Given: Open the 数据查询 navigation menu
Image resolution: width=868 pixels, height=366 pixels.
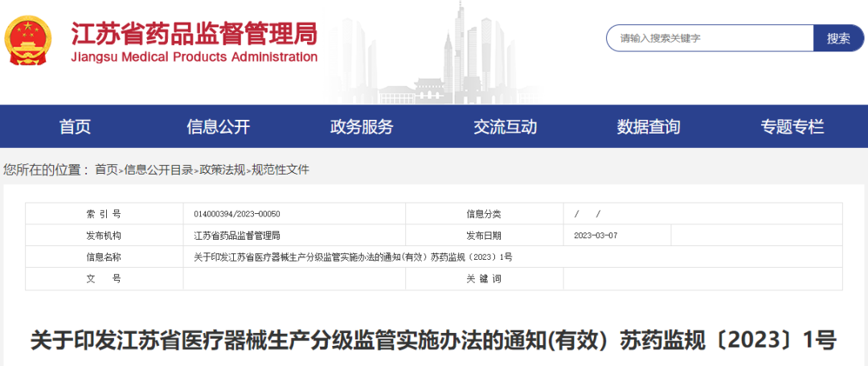Looking at the screenshot, I should tap(649, 127).
